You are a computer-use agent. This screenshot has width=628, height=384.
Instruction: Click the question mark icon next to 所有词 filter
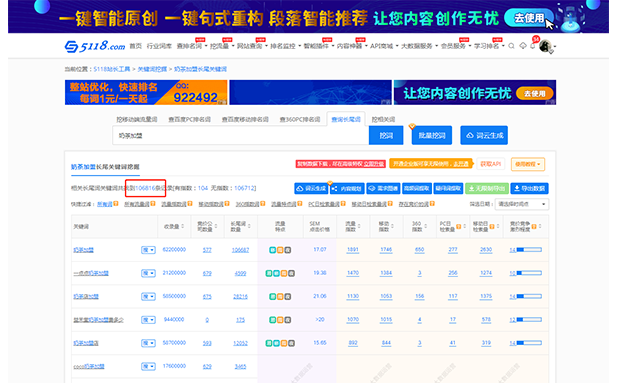(116, 204)
